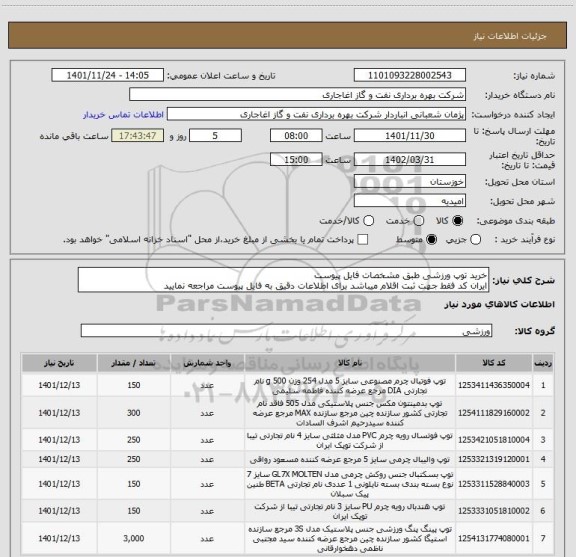Viewport: 576px width, 557px height.
Task: Click the badminton shuttle item name in row 2
Action: click(x=350, y=413)
